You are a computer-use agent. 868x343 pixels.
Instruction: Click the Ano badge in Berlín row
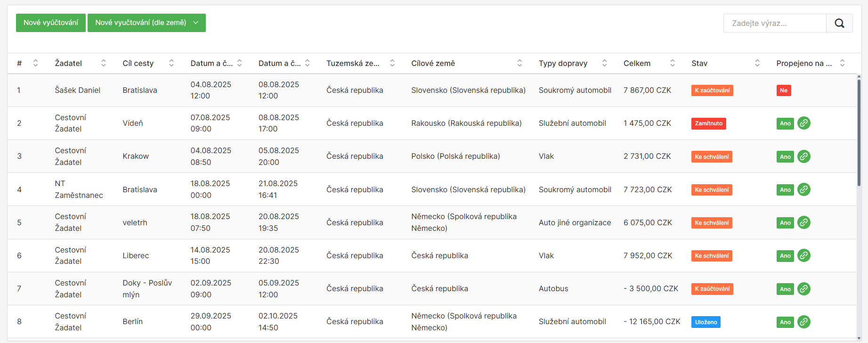pyautogui.click(x=785, y=322)
